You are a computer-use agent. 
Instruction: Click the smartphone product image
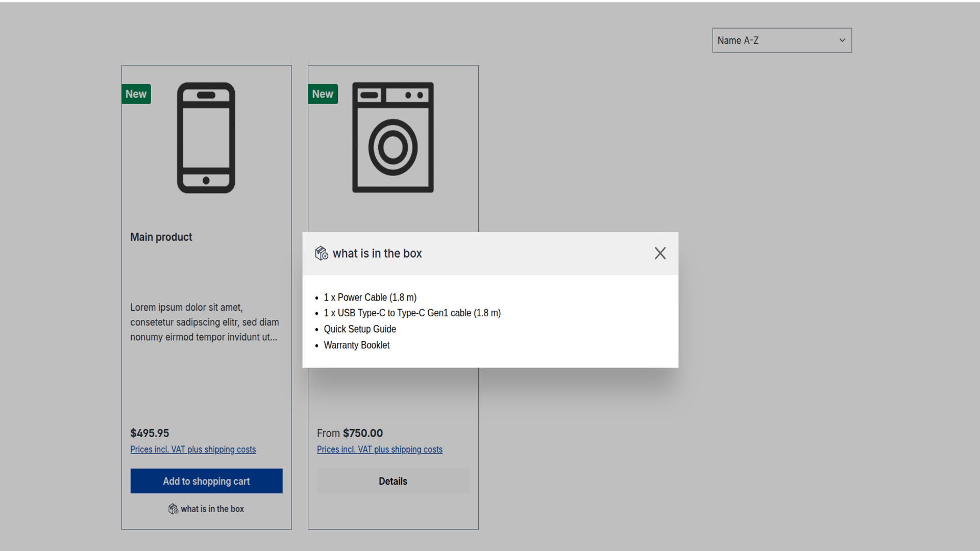[206, 138]
